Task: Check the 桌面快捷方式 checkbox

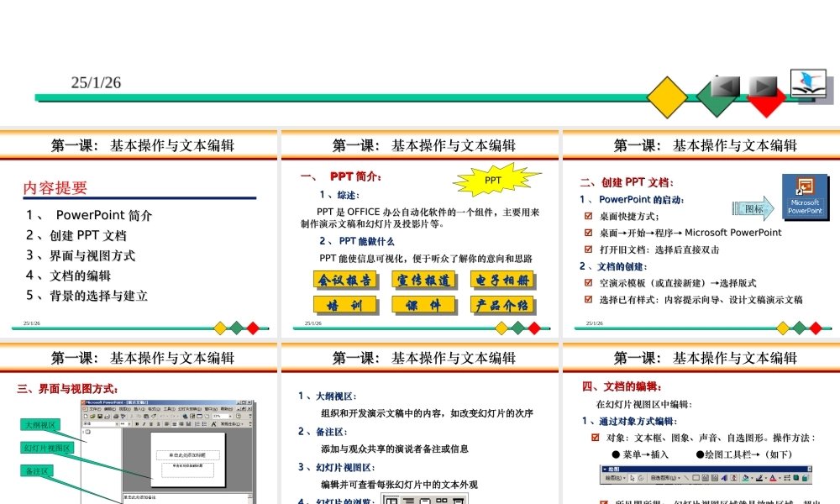Action: tap(588, 216)
